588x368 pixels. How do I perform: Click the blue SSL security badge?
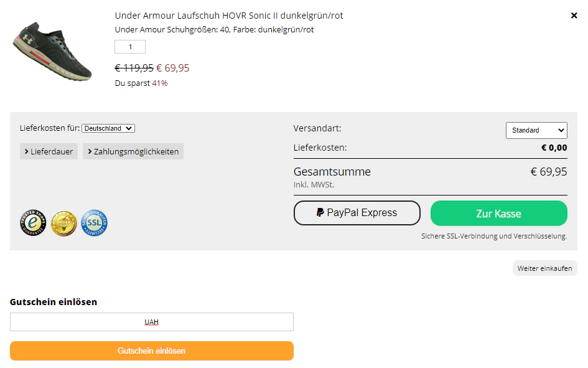[94, 223]
